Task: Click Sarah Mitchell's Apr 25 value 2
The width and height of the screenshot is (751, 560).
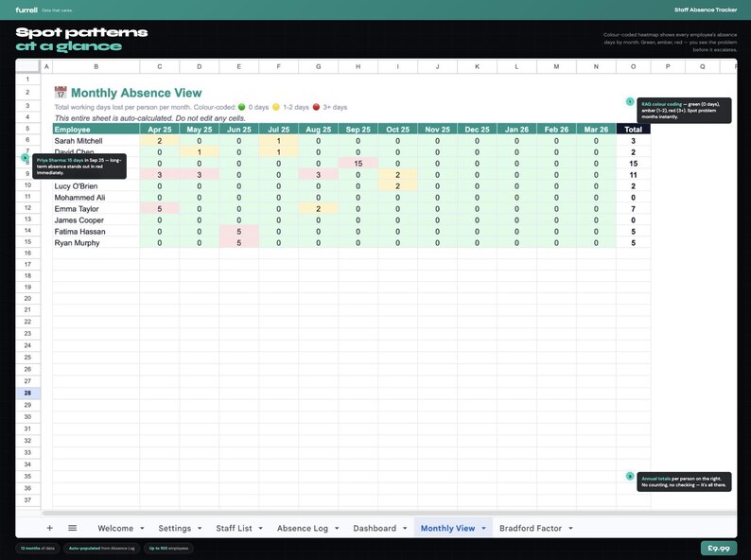Action: click(160, 141)
